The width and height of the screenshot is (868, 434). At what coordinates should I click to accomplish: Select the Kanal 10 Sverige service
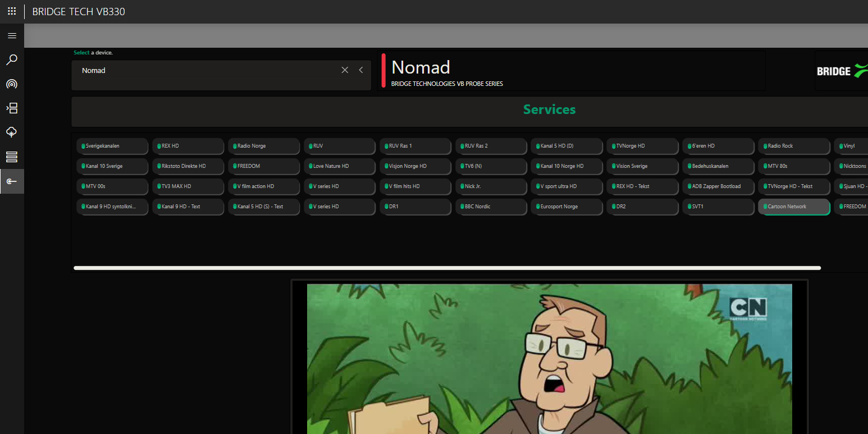(x=112, y=166)
